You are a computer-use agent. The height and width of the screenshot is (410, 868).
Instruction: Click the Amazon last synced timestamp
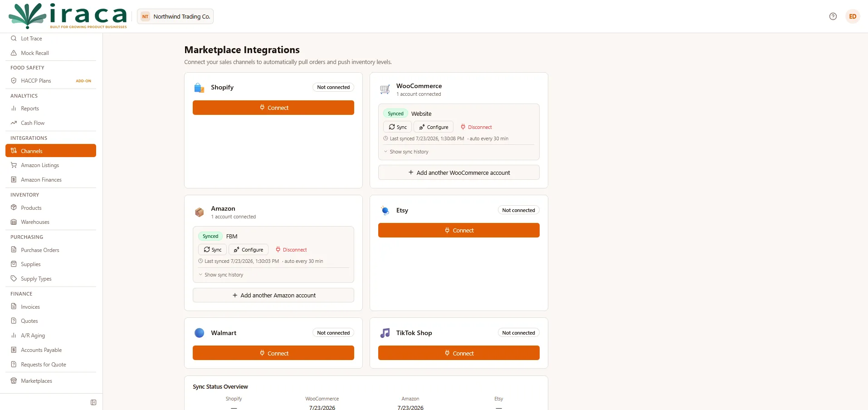tap(242, 261)
